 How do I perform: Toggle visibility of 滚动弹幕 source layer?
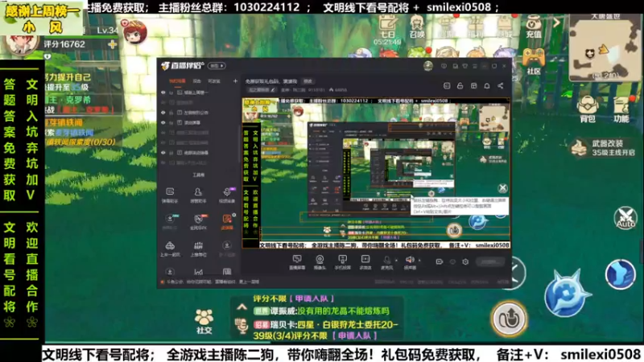click(x=163, y=122)
